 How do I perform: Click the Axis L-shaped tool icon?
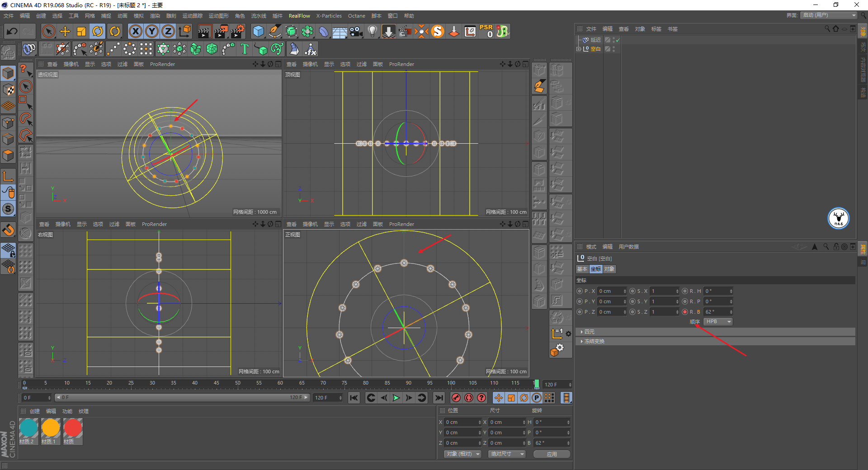(x=8, y=176)
